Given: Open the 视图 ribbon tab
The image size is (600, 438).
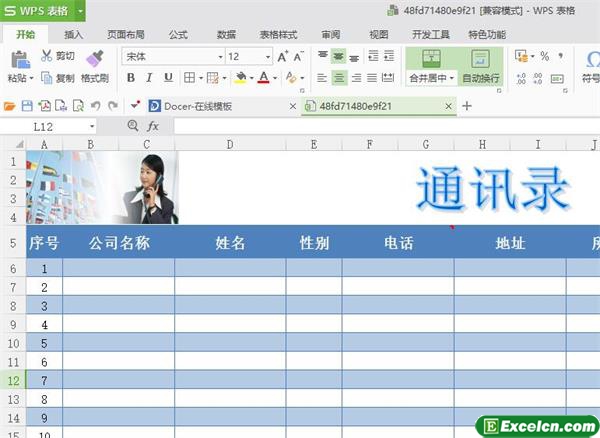Looking at the screenshot, I should [379, 35].
